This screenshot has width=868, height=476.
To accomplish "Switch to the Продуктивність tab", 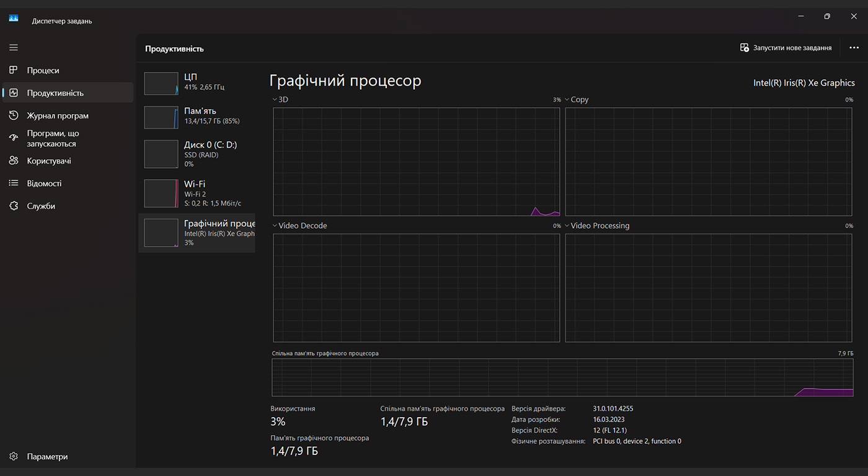I will (68, 93).
